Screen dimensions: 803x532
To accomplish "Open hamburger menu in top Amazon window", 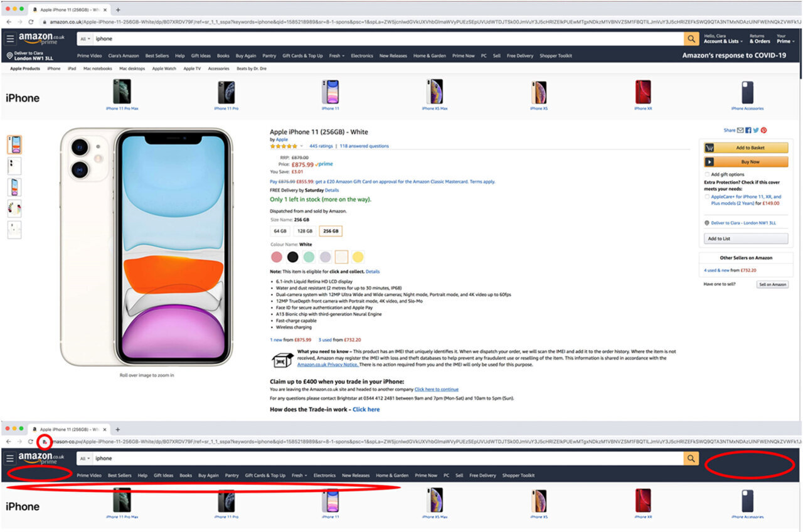I will tap(10, 39).
